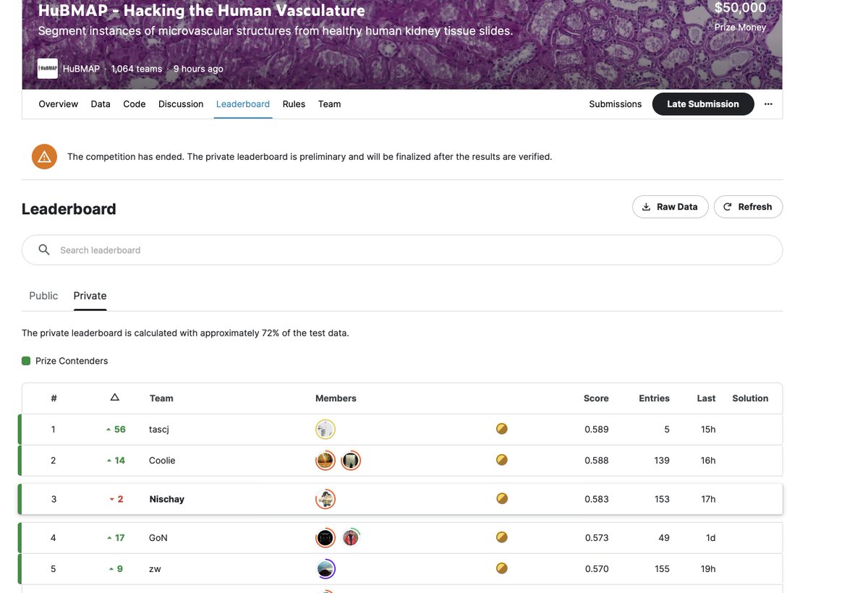Click the Entries column header
Viewport: 868px width, 593px height.
pos(654,398)
